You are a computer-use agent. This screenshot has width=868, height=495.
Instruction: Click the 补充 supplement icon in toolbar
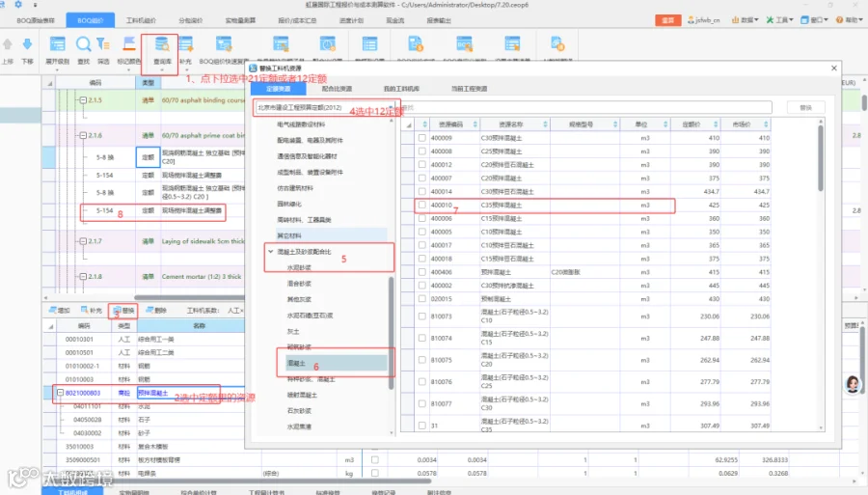(x=185, y=44)
